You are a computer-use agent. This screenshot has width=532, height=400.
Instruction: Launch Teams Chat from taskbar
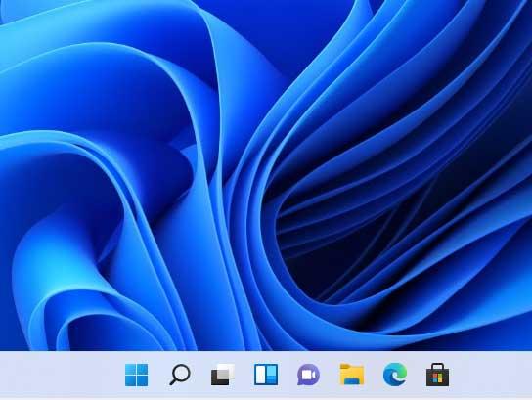[x=308, y=375]
